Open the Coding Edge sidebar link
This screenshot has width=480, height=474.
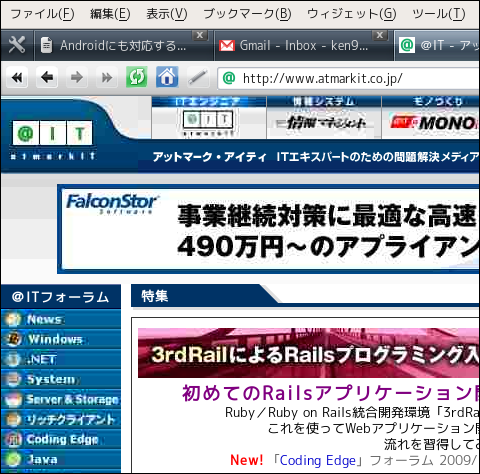(62, 439)
